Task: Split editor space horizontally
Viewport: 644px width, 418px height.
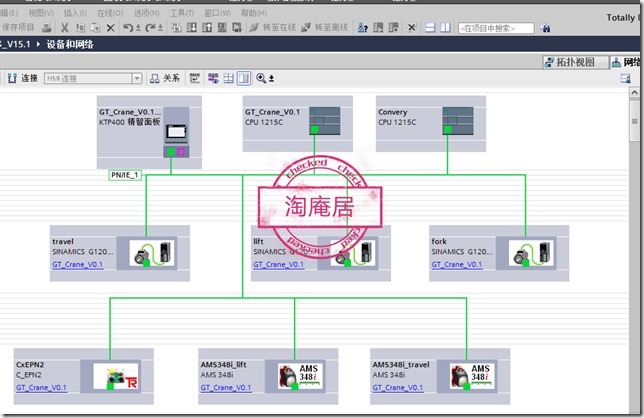Action: coord(430,28)
